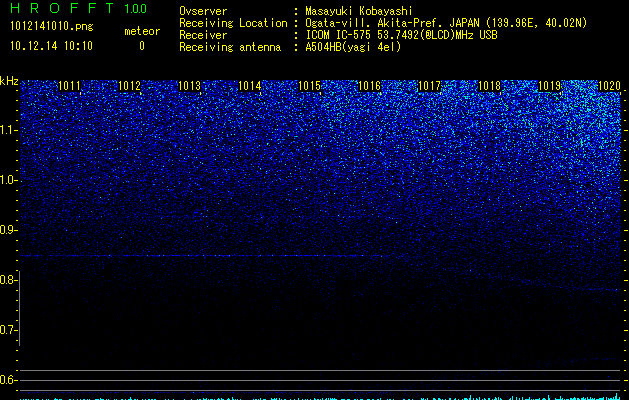
Task: Click the 1012 time marker
Action: [x=129, y=86]
